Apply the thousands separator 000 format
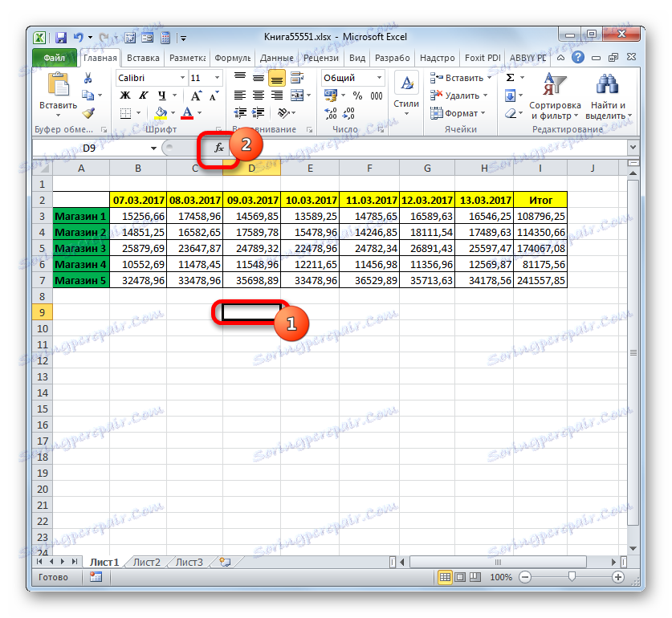 pyautogui.click(x=377, y=96)
